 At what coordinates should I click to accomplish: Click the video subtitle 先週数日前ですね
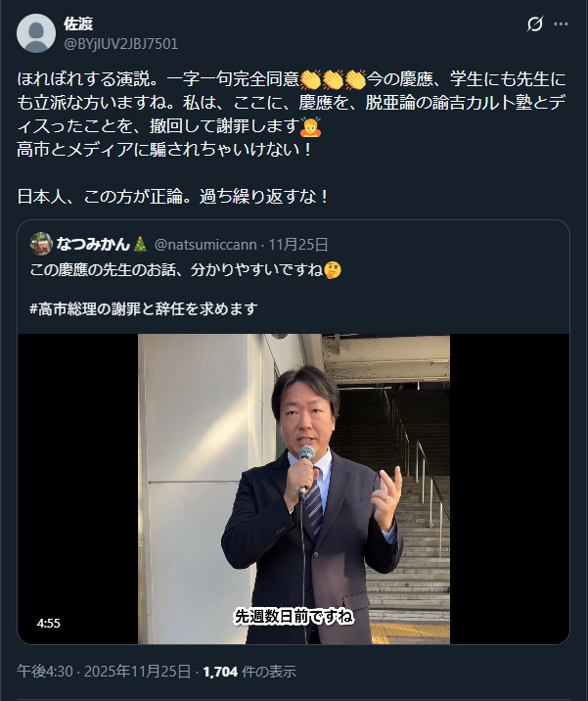point(294,617)
